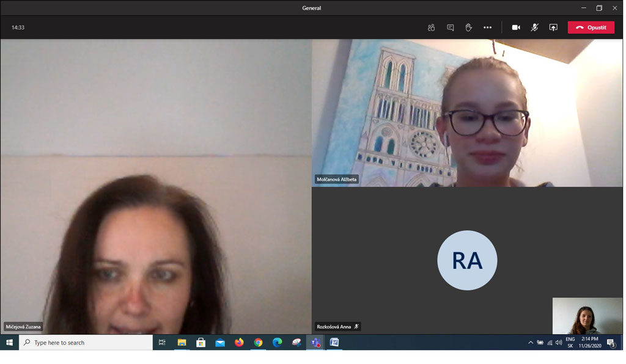Leave the meeting with Opustiť button
This screenshot has height=364, width=626.
click(x=591, y=27)
